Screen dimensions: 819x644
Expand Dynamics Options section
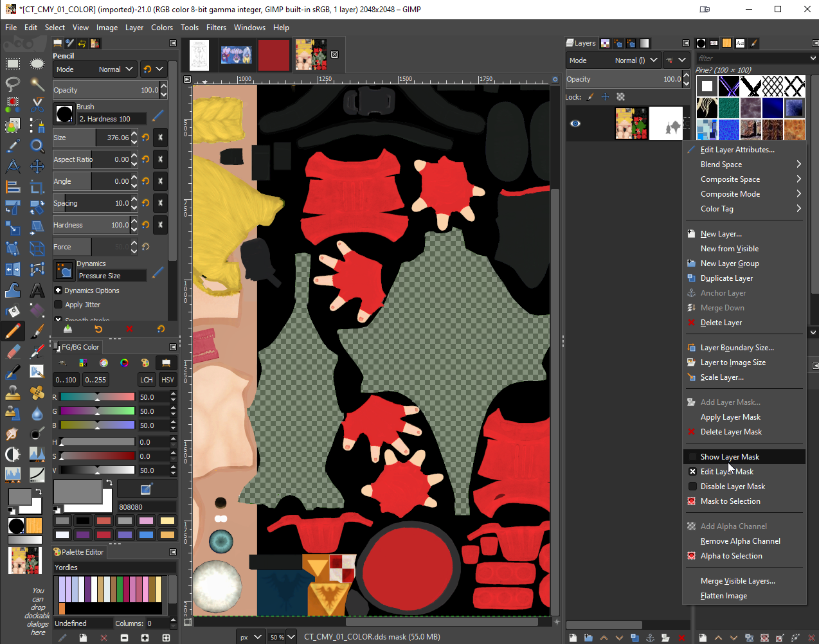tap(58, 291)
